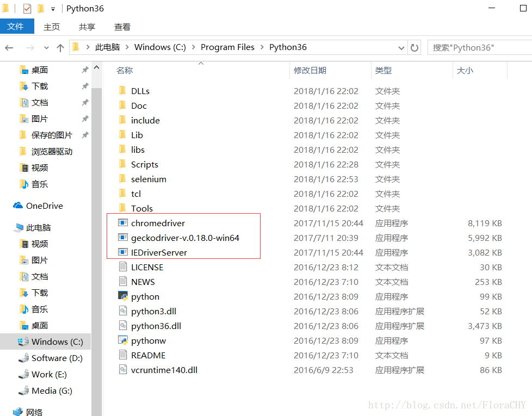532x416 pixels.
Task: Select the file name geckodriver-v.0.18.0-win64
Action: click(185, 238)
